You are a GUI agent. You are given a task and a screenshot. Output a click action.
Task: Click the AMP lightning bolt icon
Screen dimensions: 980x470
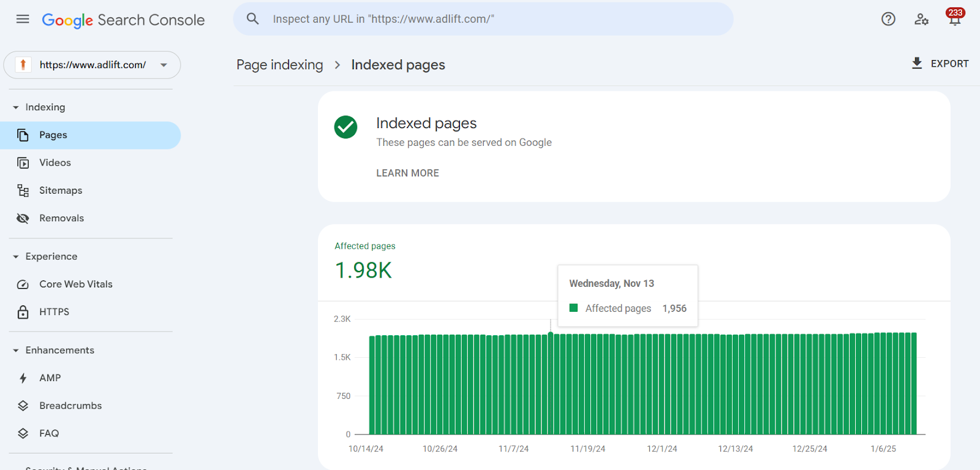point(23,378)
